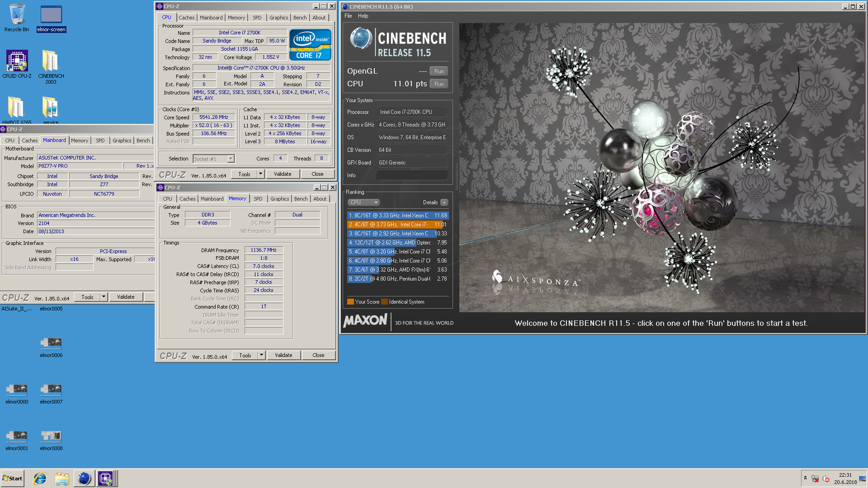Click the volume tray icon
The height and width of the screenshot is (488, 868).
[x=826, y=479]
